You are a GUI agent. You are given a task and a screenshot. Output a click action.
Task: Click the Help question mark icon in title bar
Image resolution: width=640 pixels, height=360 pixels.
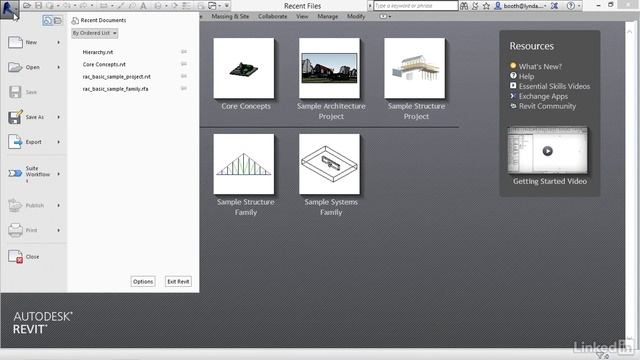pyautogui.click(x=571, y=6)
